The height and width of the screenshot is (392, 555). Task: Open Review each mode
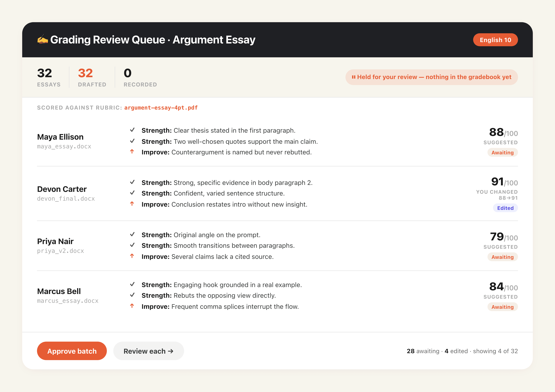148,351
